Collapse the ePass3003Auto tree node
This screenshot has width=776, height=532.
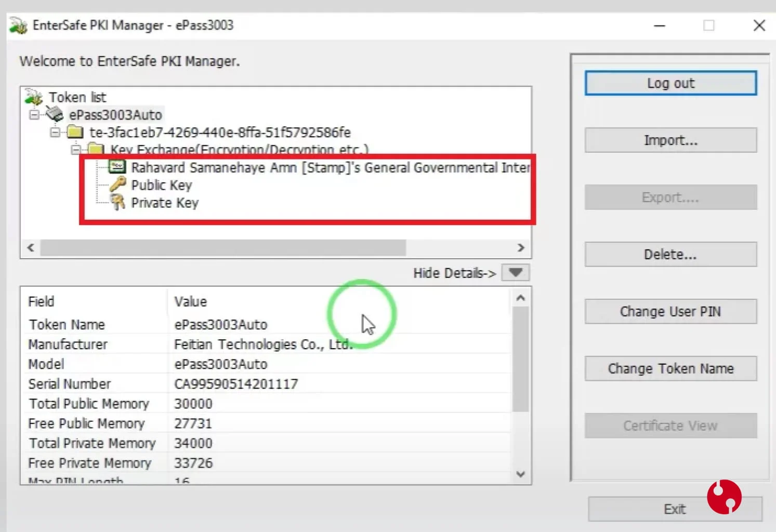point(34,114)
